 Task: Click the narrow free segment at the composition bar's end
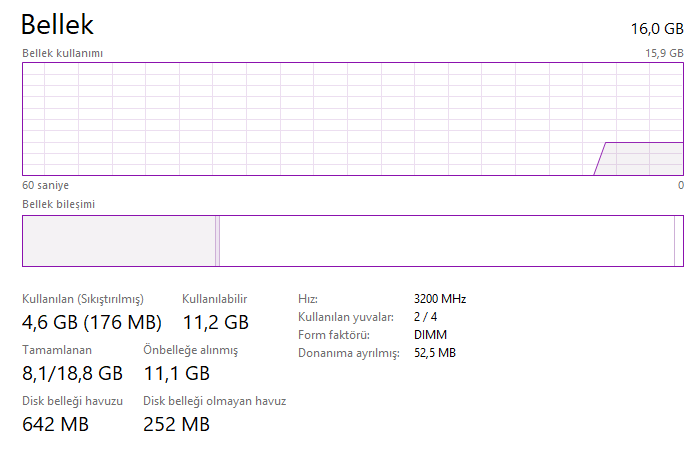pos(679,241)
